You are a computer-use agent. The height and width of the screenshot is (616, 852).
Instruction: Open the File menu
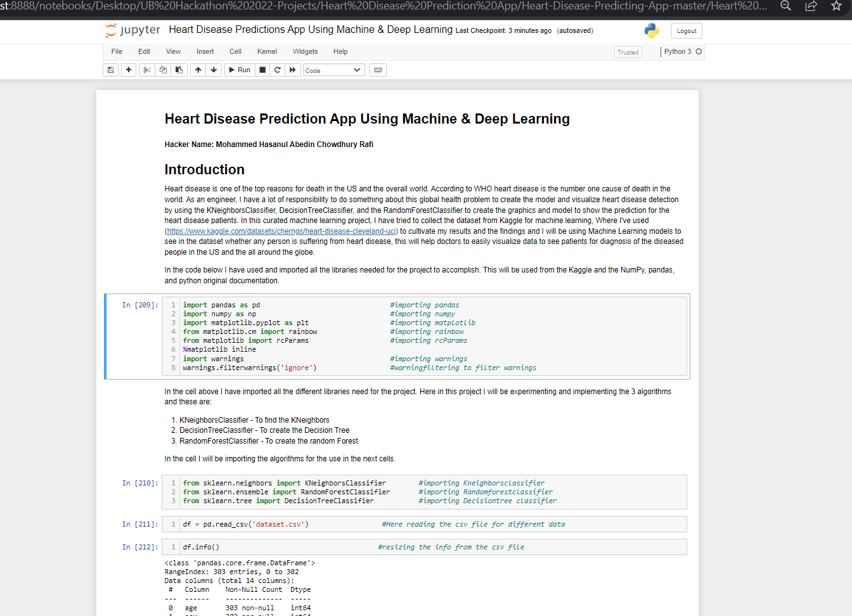(x=117, y=51)
